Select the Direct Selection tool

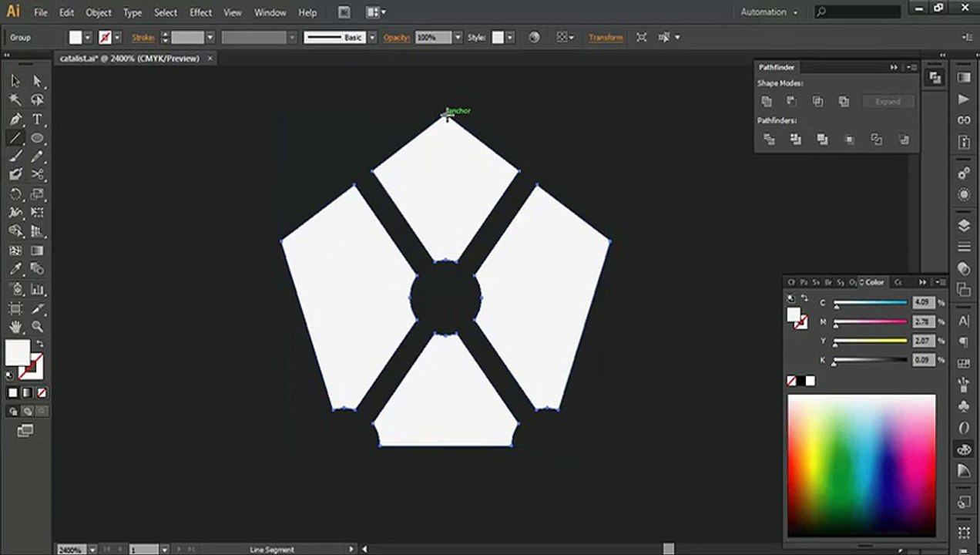(x=37, y=81)
